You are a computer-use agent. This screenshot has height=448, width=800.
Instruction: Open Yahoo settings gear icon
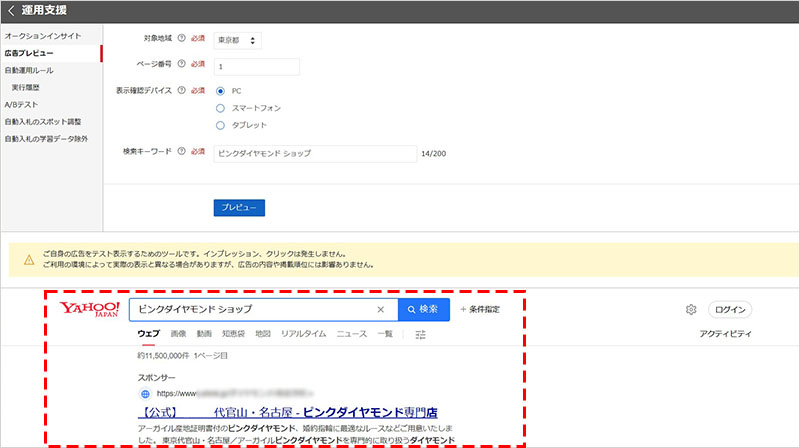690,310
